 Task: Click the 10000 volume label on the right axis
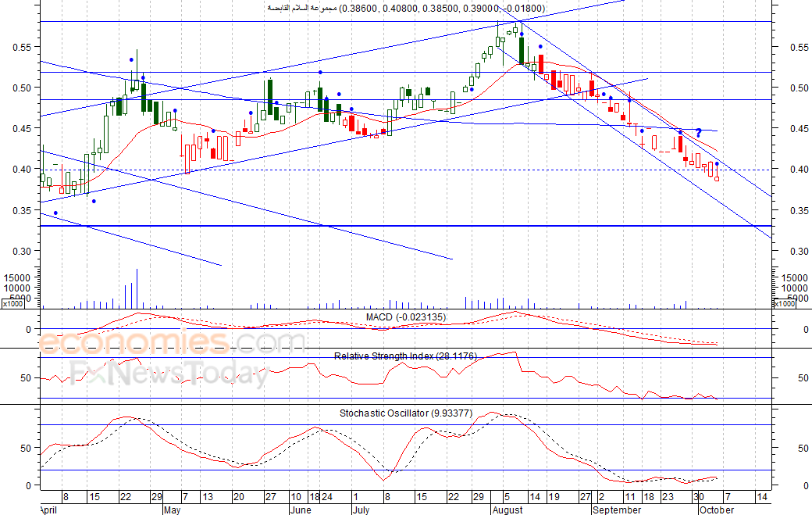point(794,288)
